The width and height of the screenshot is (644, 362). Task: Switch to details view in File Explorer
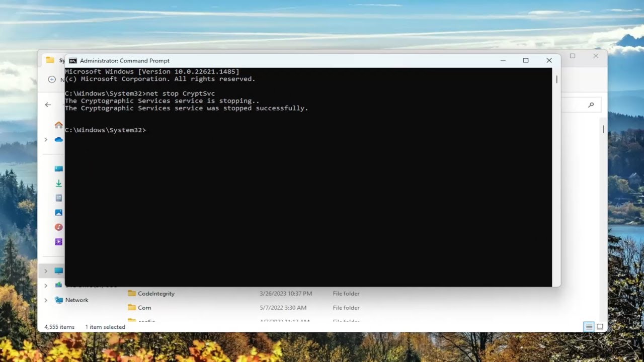click(x=589, y=327)
